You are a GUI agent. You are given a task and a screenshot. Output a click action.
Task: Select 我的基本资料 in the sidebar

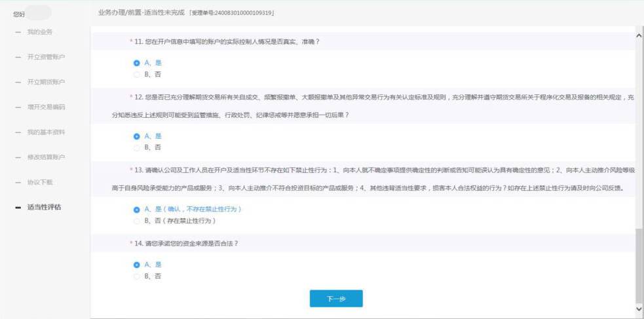46,132
